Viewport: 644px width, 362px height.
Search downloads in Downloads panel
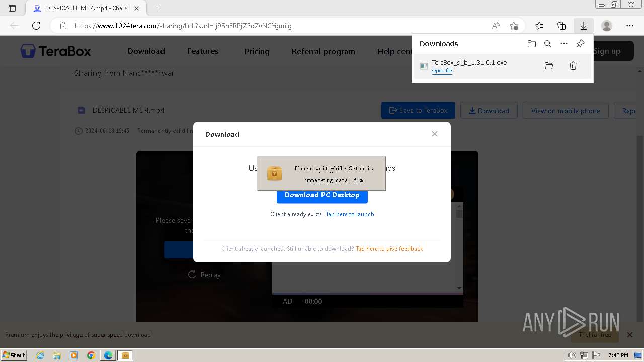coord(548,44)
